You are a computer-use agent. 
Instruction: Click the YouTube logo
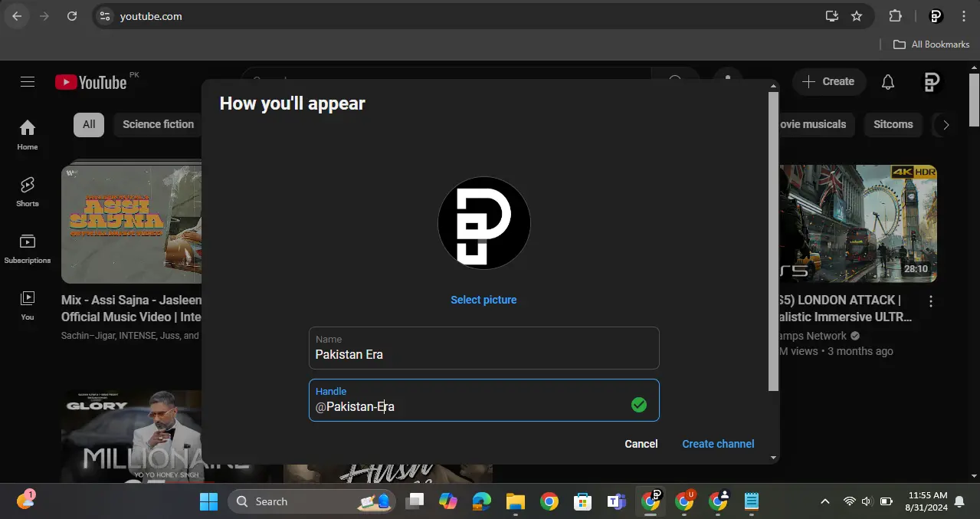pos(91,82)
